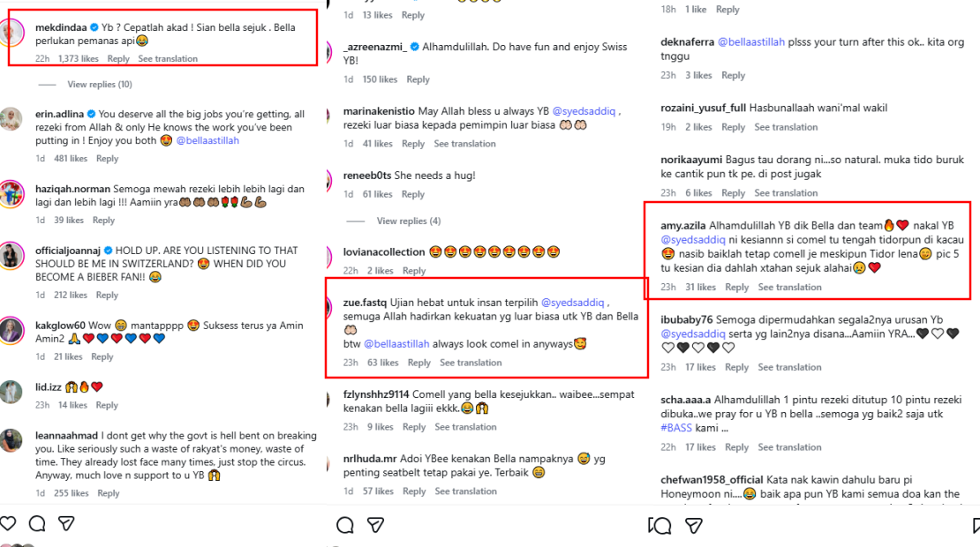Click the comment bubble icon in left panel
The image size is (980, 547).
coord(37,524)
